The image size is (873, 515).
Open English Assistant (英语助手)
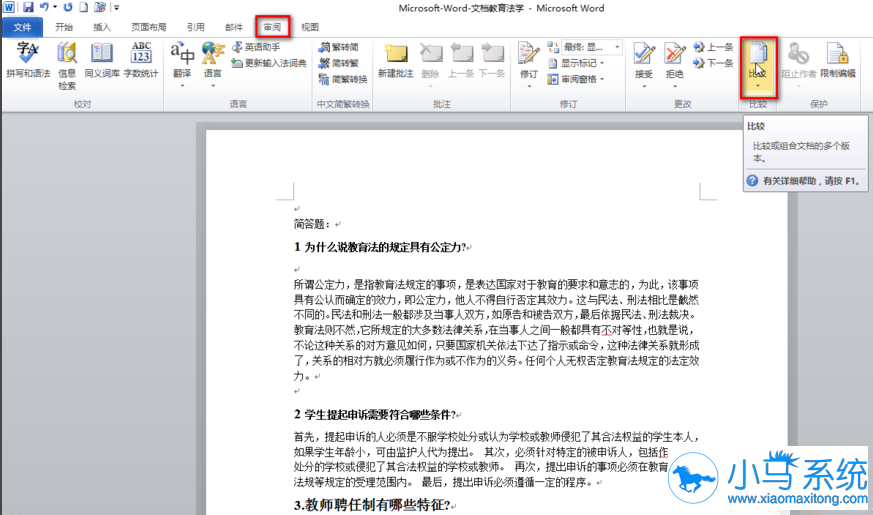[x=257, y=47]
